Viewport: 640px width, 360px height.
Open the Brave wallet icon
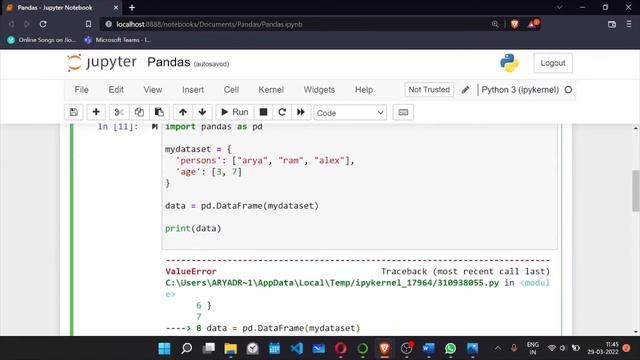(x=611, y=24)
